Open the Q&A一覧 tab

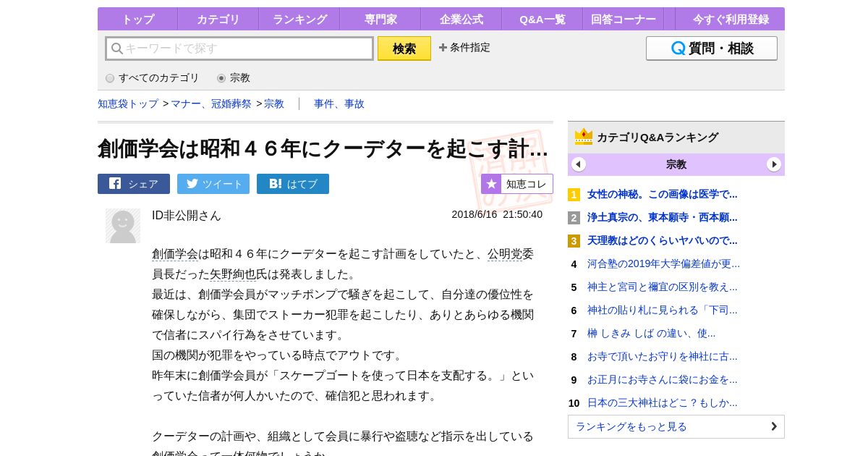click(542, 19)
